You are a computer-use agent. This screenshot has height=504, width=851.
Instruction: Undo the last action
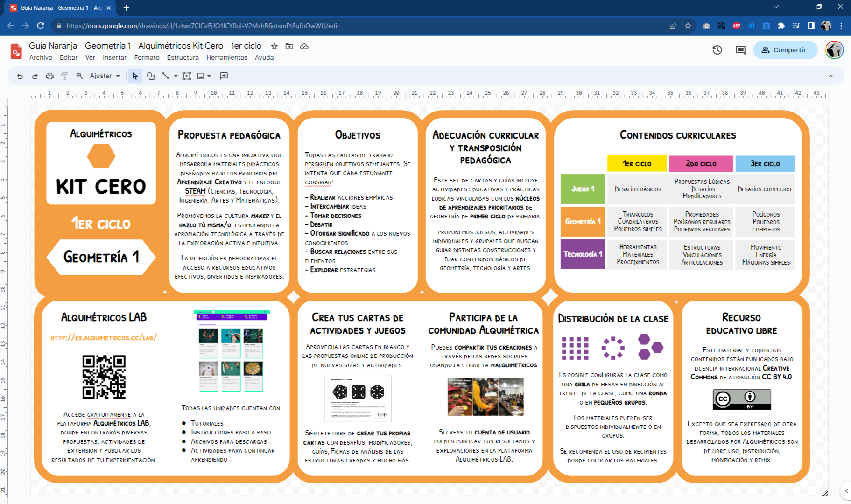pyautogui.click(x=20, y=76)
